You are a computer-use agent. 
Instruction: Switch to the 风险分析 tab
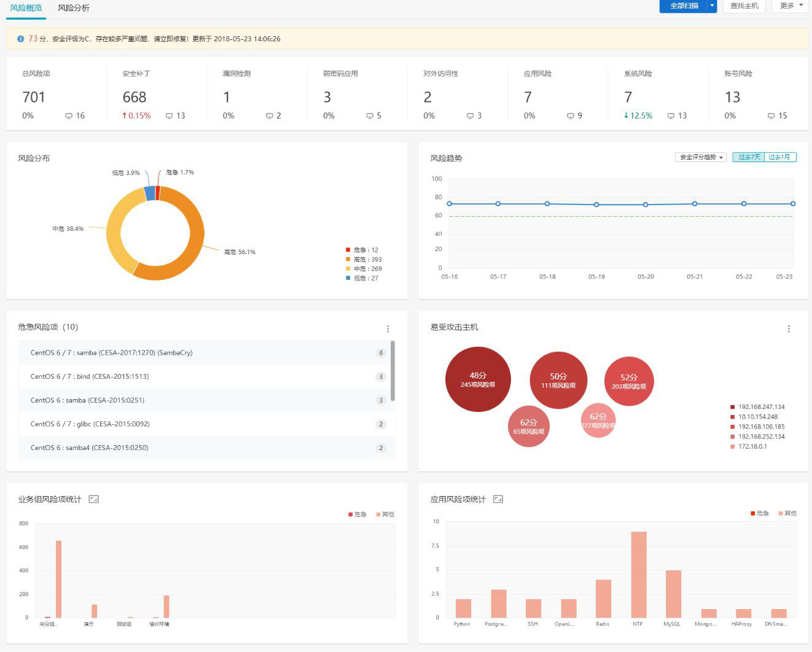(73, 8)
